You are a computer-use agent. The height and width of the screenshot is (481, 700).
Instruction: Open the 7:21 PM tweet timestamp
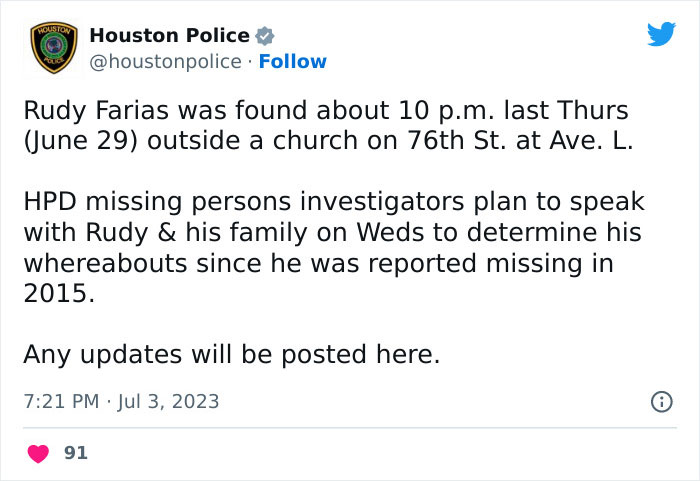[x=61, y=402]
